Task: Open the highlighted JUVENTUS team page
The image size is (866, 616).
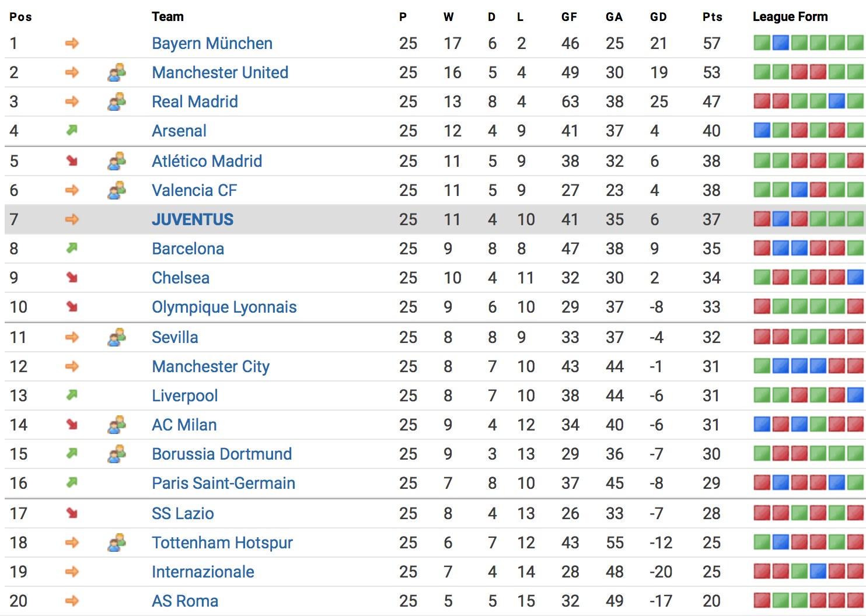Action: [x=193, y=219]
